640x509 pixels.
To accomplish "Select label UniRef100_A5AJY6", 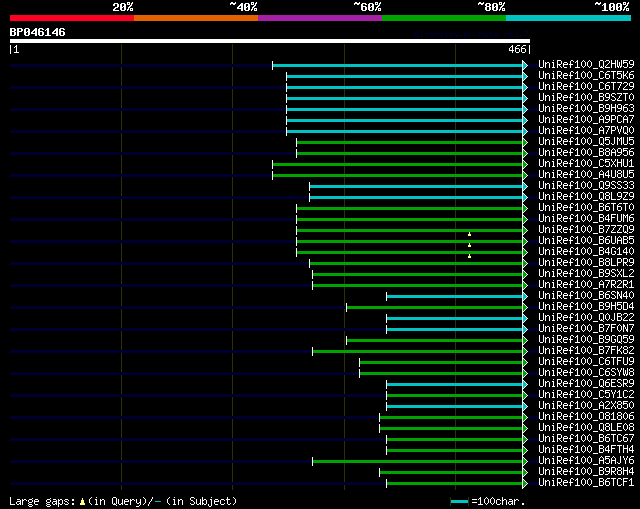I will [586, 461].
